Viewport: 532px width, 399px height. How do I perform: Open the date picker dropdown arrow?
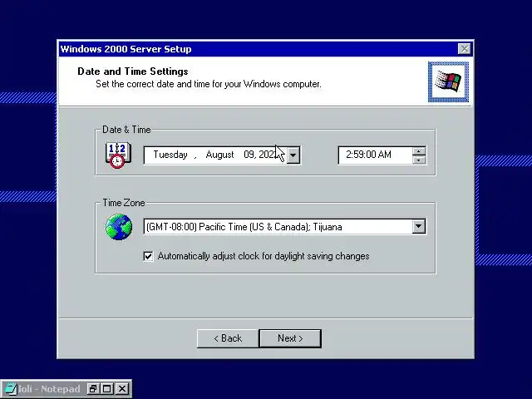tap(293, 155)
